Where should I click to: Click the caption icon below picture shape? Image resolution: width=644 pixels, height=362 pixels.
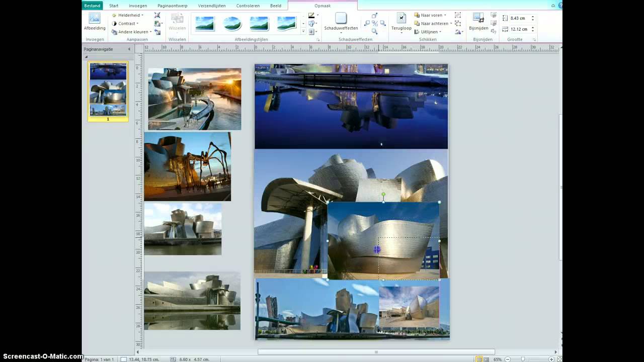point(311,32)
